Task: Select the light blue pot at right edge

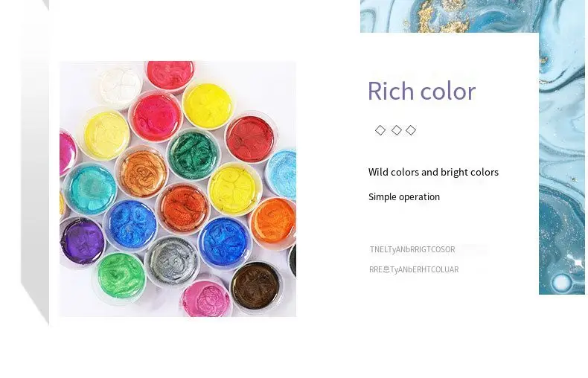Action: point(281,174)
